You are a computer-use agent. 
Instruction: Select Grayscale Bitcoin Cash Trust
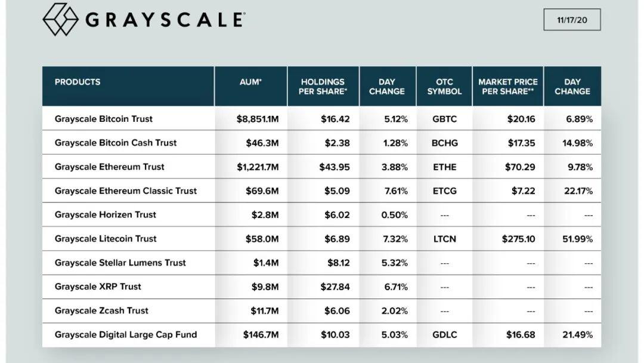(x=116, y=143)
